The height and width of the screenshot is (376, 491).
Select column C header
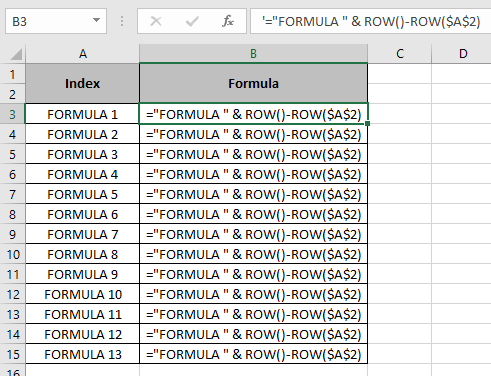(x=400, y=54)
